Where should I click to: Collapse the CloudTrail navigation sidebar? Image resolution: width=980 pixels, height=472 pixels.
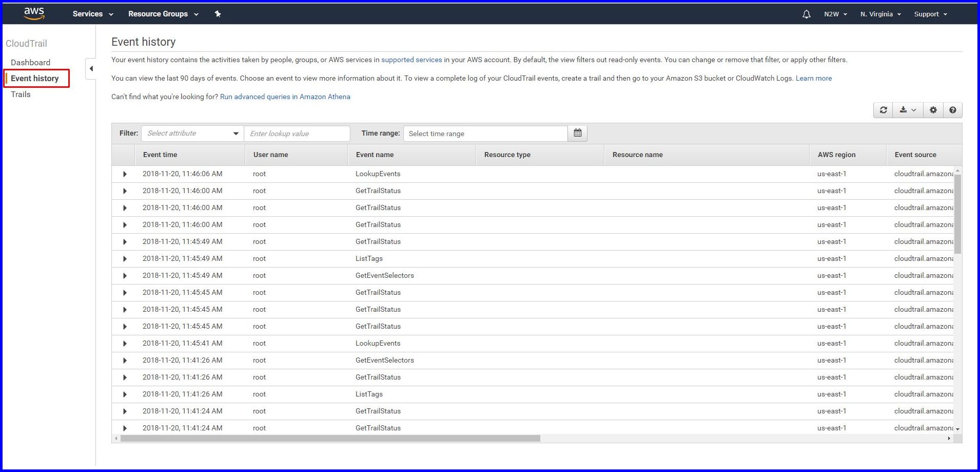coord(91,68)
